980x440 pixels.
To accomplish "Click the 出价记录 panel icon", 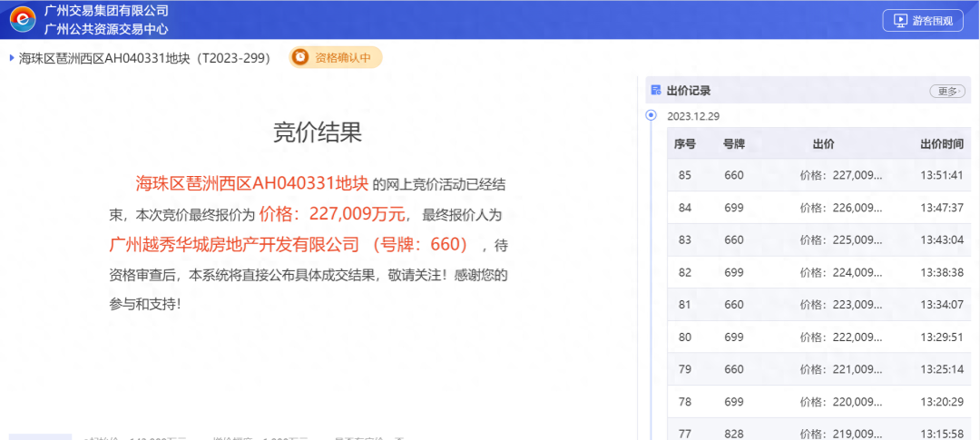I will pos(656,91).
